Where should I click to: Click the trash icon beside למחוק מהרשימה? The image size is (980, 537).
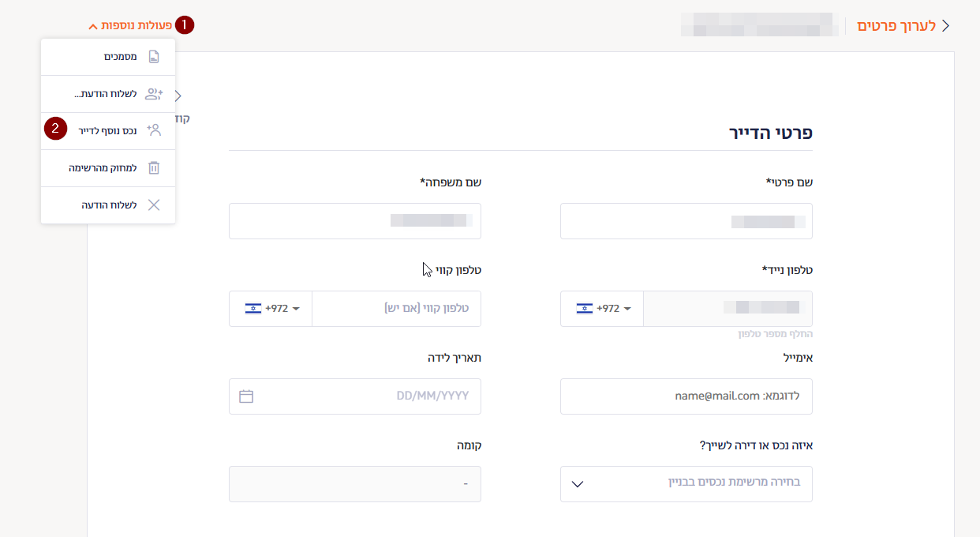coord(154,167)
